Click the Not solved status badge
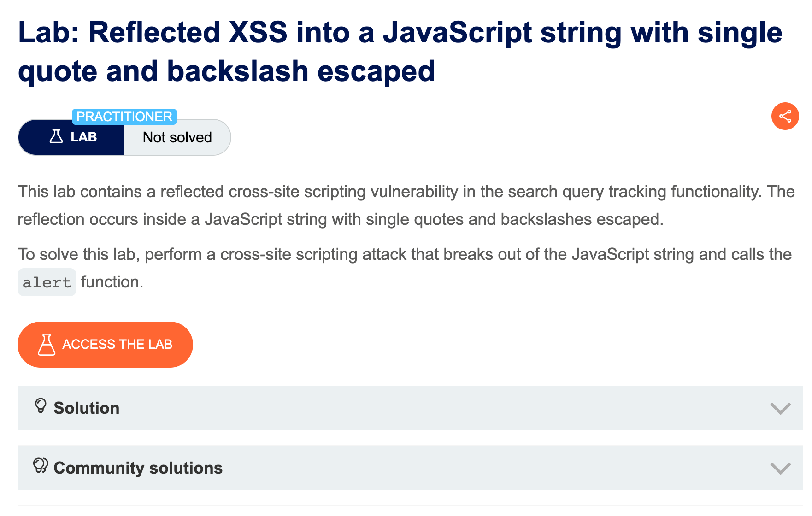 [x=177, y=137]
